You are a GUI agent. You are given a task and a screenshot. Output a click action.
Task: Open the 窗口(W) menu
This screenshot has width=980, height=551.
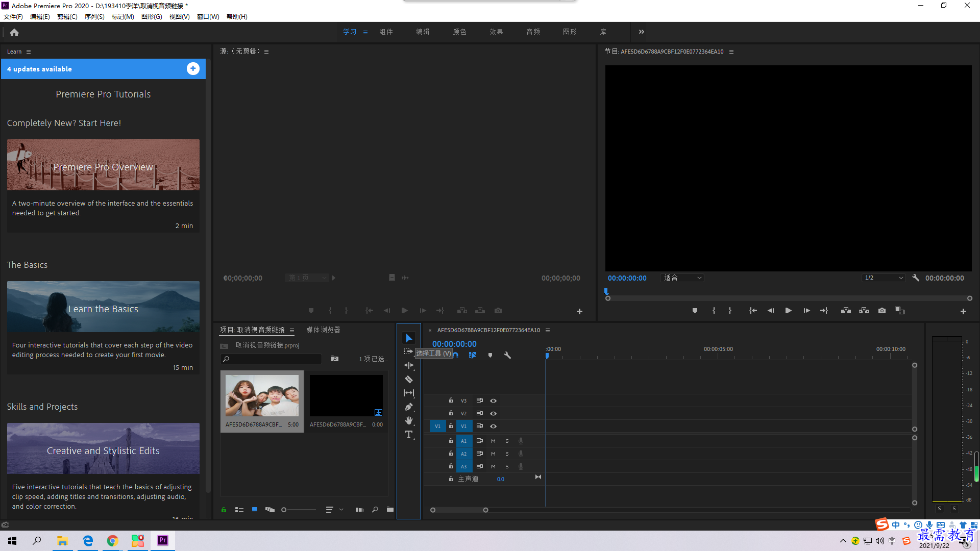coord(208,16)
